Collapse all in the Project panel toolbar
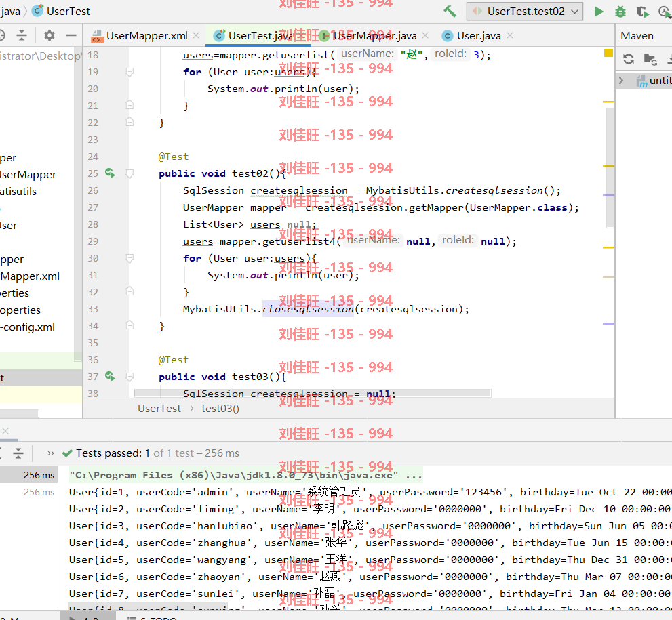The height and width of the screenshot is (620, 672). pos(22,35)
